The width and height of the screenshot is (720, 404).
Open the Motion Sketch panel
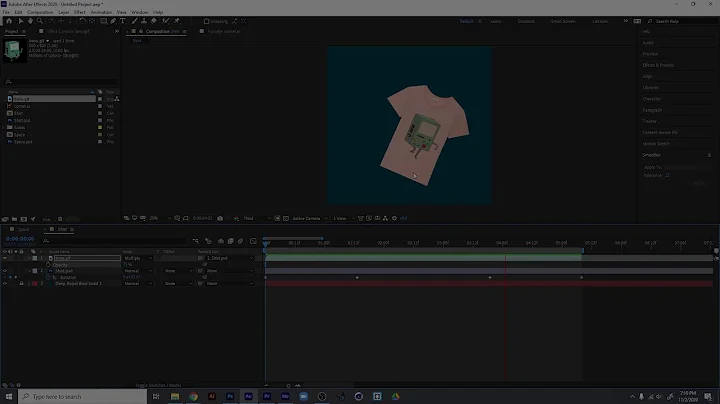click(x=656, y=144)
